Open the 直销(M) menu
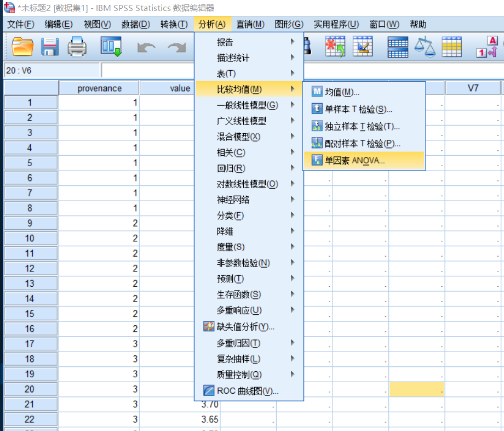 (250, 25)
